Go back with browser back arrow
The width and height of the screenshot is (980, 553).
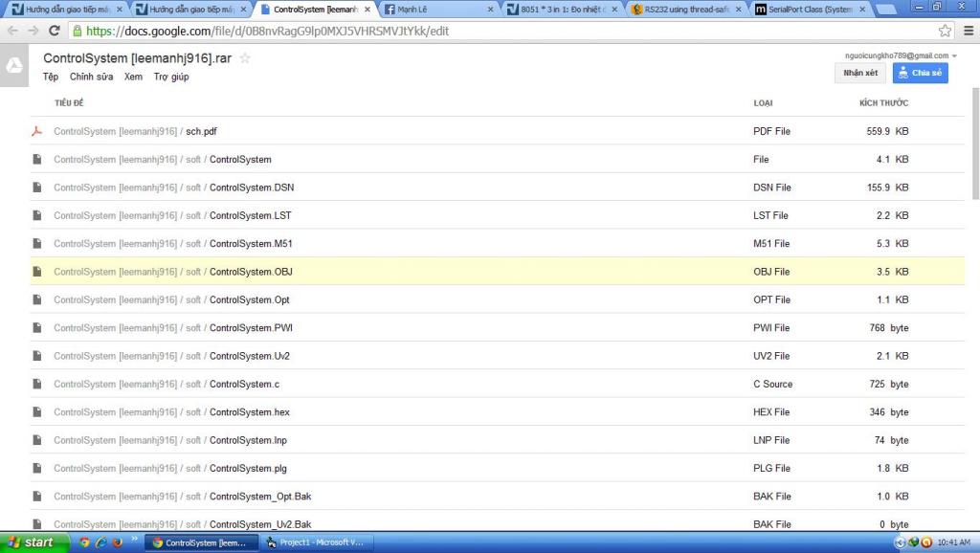click(x=12, y=31)
